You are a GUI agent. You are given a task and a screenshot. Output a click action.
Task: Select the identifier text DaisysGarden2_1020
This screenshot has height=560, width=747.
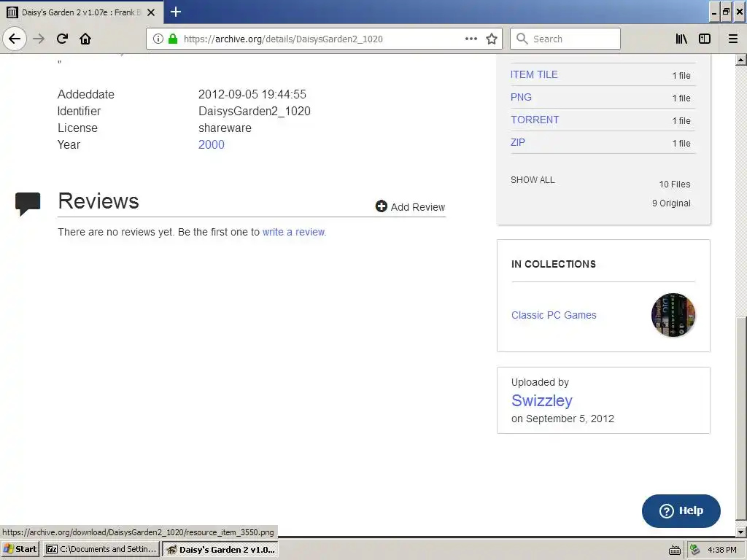(x=255, y=112)
